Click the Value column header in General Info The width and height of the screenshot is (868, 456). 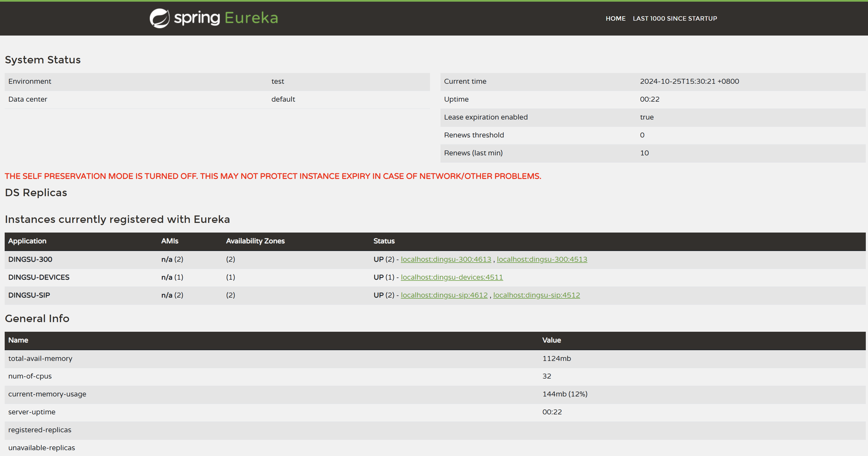551,340
